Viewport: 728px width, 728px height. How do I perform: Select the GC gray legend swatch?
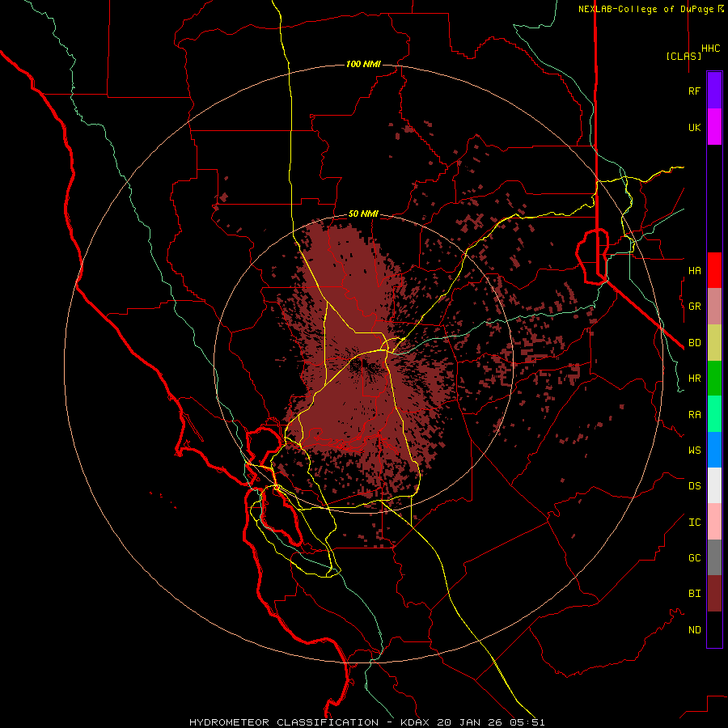pyautogui.click(x=714, y=557)
